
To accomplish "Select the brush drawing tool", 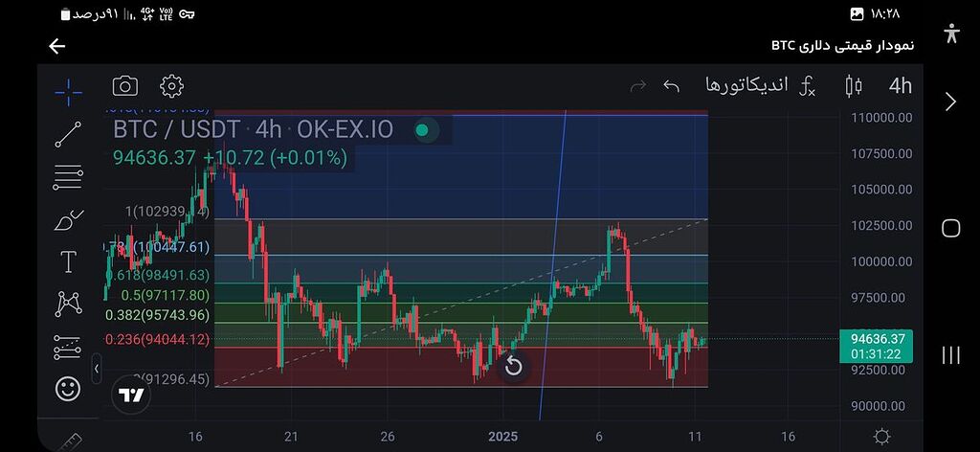I will click(68, 219).
